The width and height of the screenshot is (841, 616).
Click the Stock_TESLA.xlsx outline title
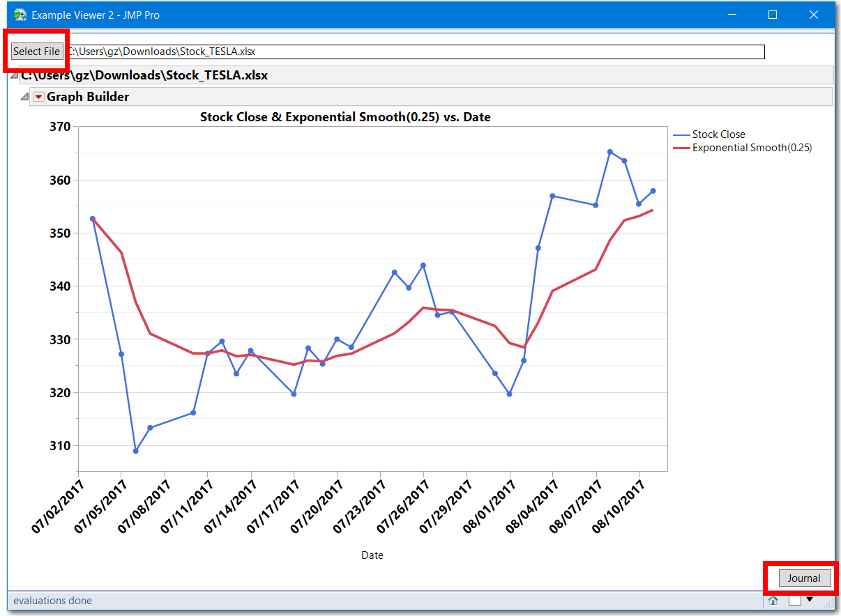tap(144, 75)
